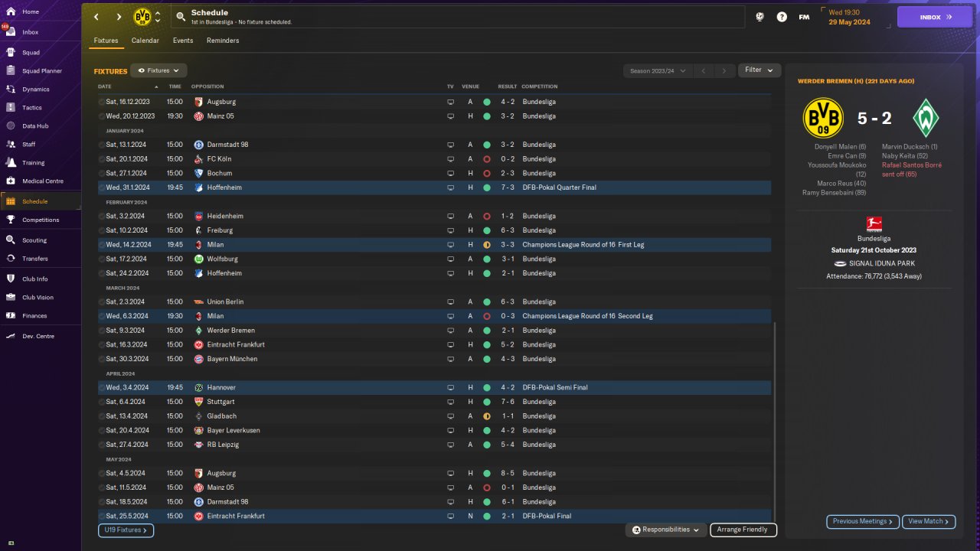Open Transfers in the sidebar
The height and width of the screenshot is (551, 980).
point(35,259)
